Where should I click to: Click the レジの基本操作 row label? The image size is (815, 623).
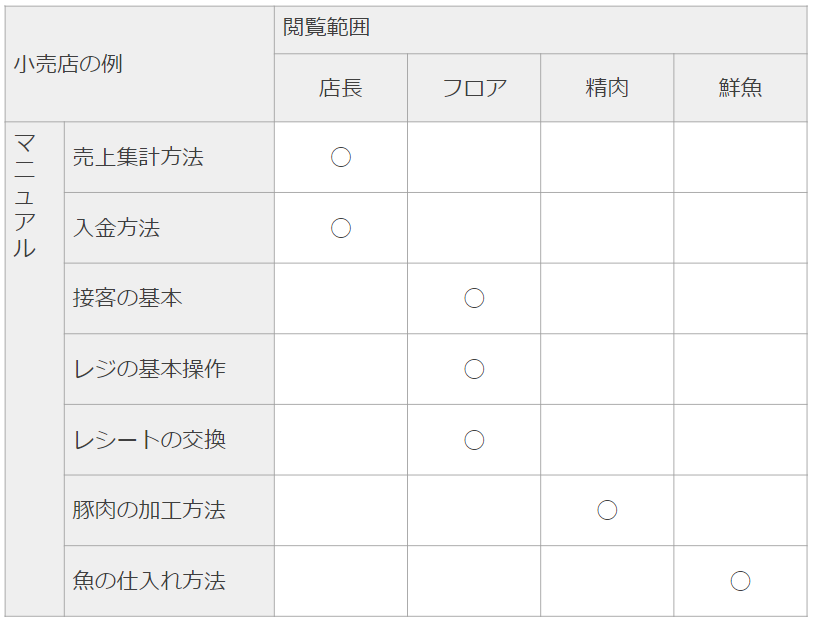(149, 369)
